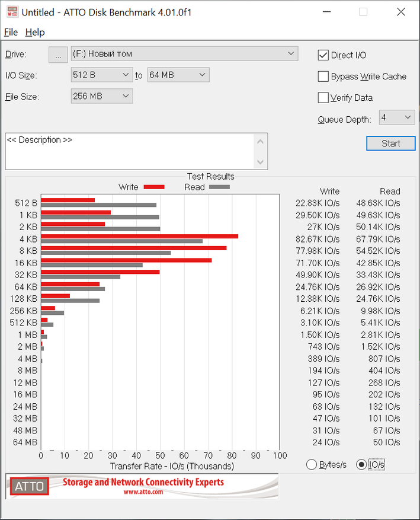Viewport: 420px width, 520px height.
Task: Open the minimum I/O Size 512 B dropdown
Action: tap(101, 75)
